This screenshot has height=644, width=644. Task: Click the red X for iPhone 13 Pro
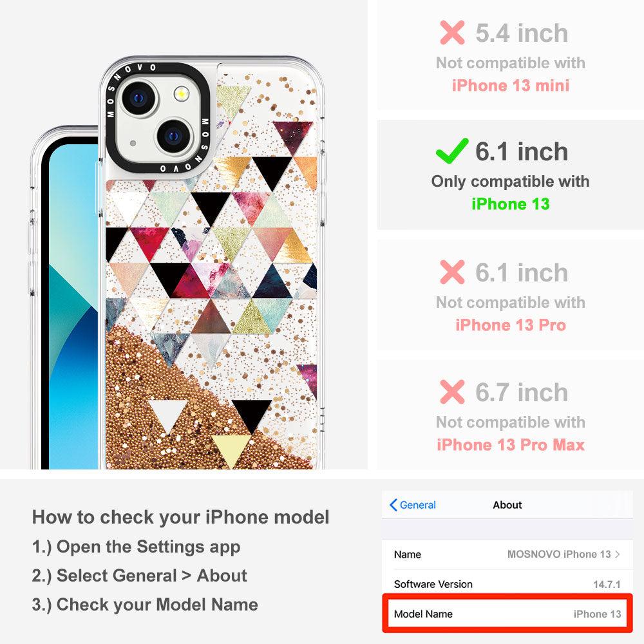tap(452, 272)
